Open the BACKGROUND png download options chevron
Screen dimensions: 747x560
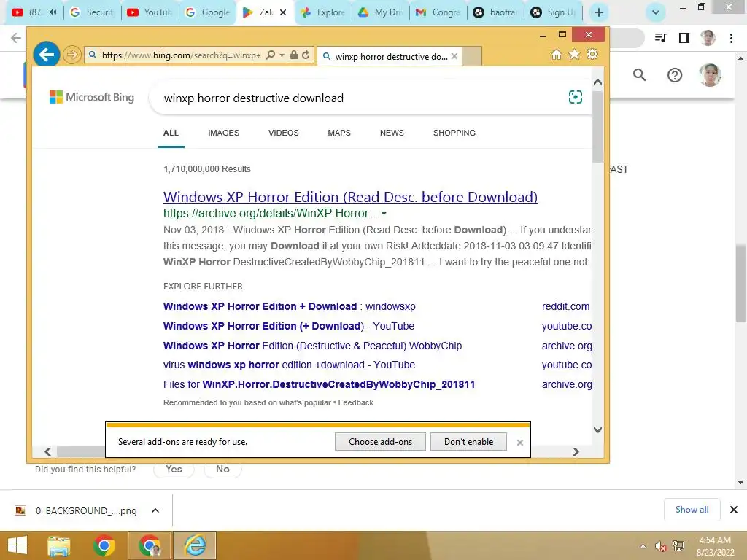click(155, 510)
